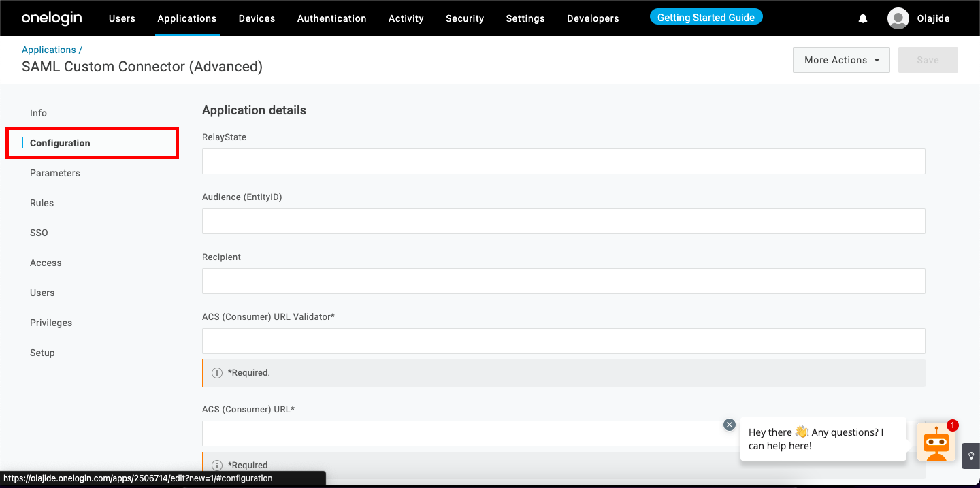Click the SAML Custom Connector (Advanced) title
980x488 pixels.
tap(142, 67)
